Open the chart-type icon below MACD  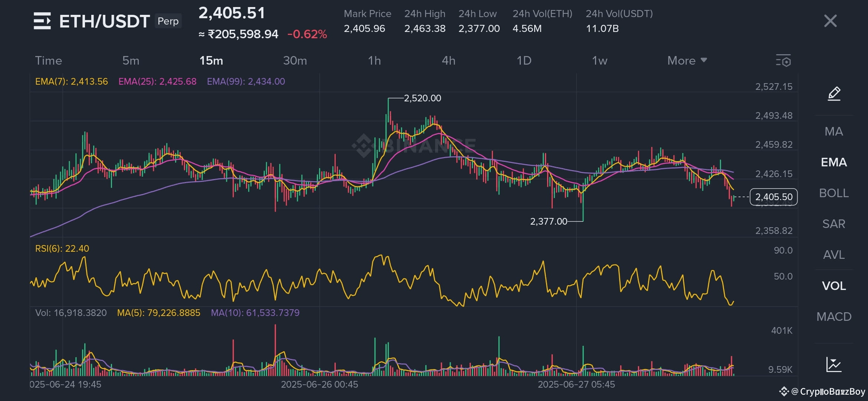(x=834, y=364)
